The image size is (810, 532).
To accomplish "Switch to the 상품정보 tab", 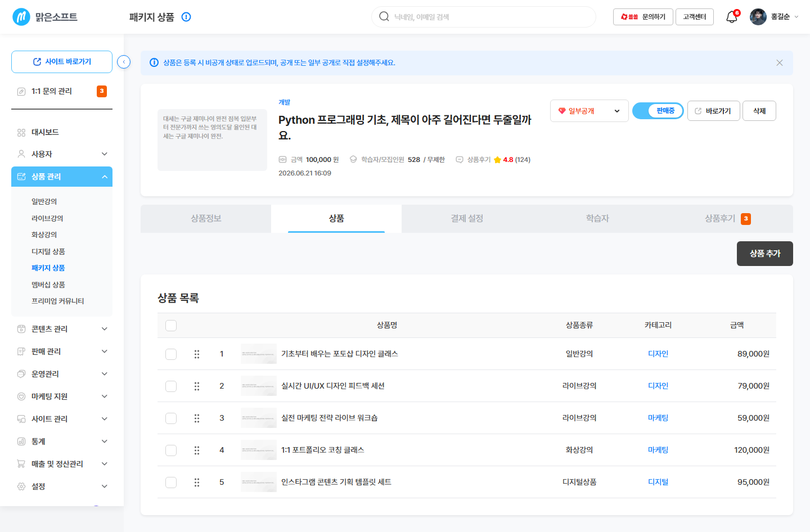I will [206, 219].
